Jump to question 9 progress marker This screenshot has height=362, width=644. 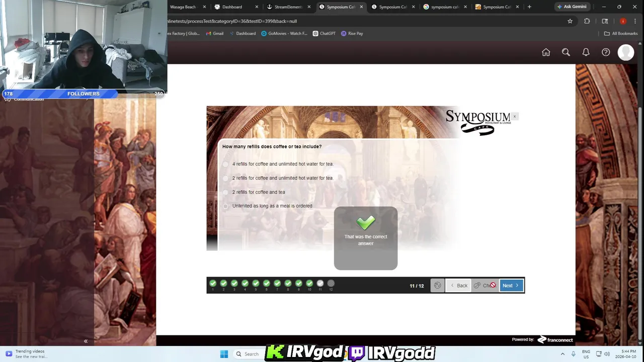point(299,284)
